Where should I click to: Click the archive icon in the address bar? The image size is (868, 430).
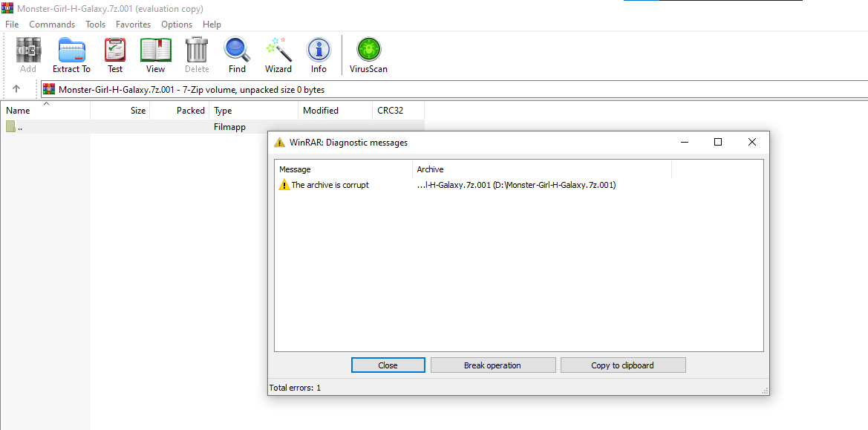[49, 89]
